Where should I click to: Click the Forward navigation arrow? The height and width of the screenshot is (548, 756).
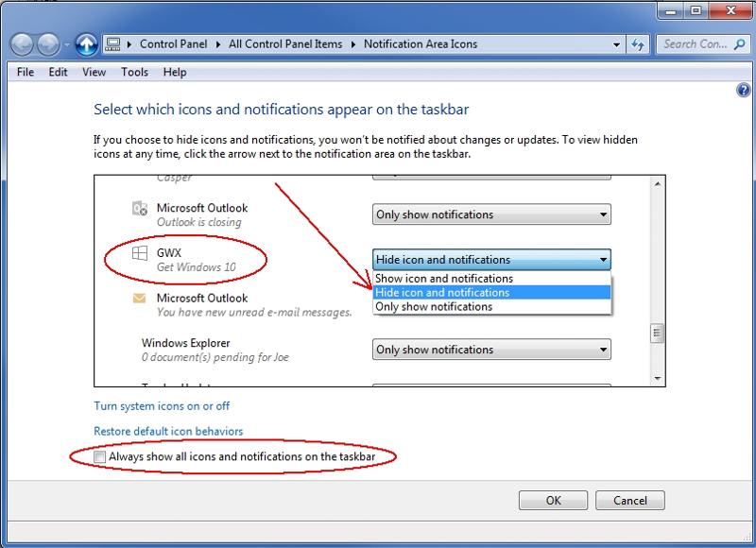coord(48,44)
